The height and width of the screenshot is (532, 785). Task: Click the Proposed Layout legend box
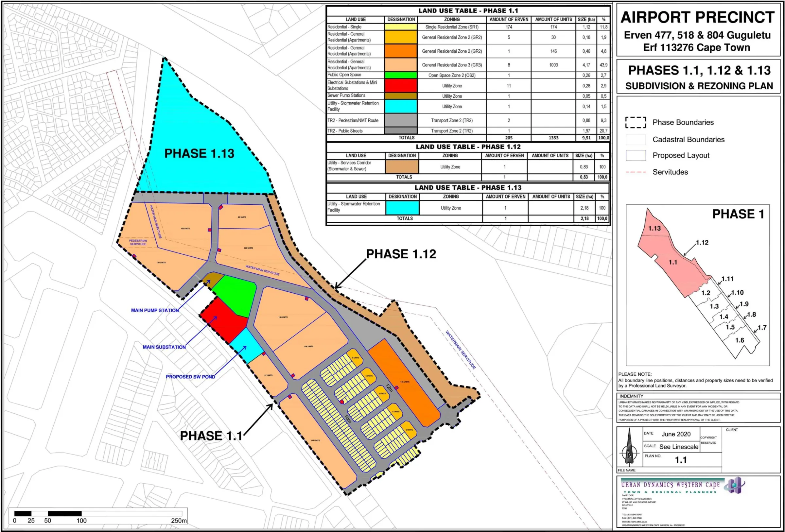point(636,155)
